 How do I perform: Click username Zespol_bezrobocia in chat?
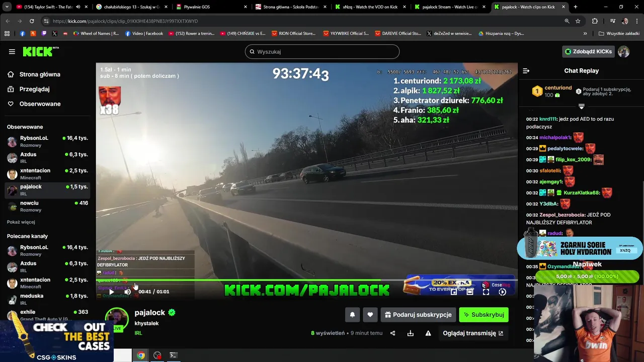[561, 215]
